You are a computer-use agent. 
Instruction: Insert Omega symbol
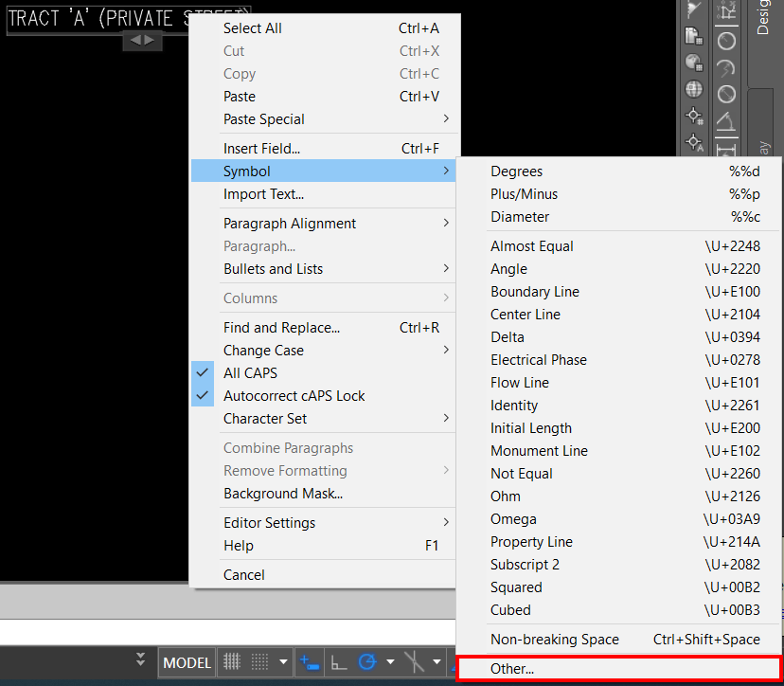coord(619,519)
